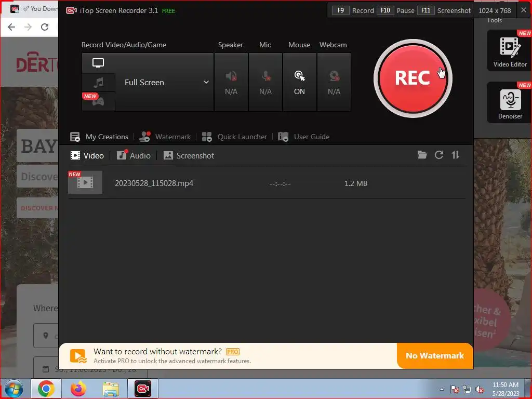Open Google Chrome from the taskbar

[46, 389]
